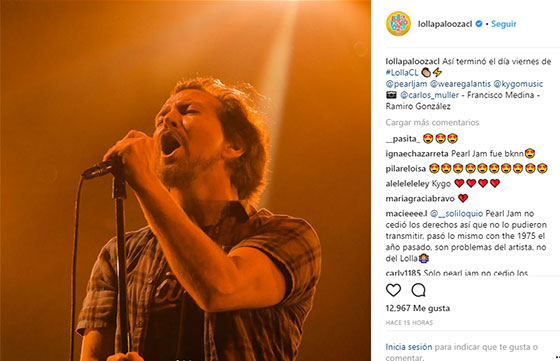This screenshot has width=560, height=361.
Task: Like the post with the heart icon
Action: 393,290
